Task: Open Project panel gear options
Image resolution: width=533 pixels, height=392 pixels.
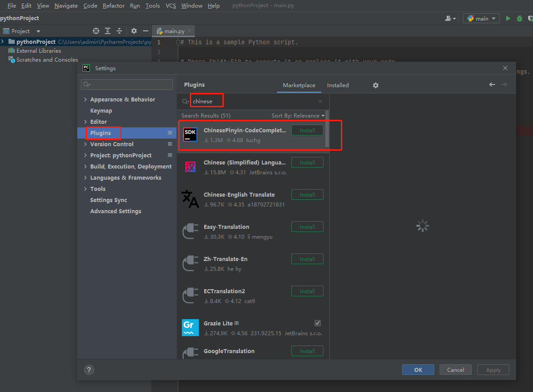Action: 134,31
